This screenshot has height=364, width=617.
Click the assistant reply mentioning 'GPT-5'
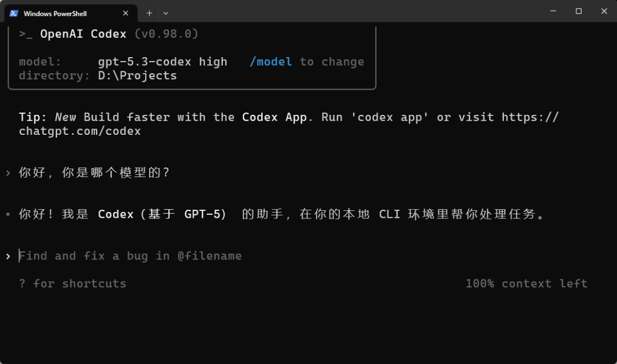[x=281, y=214]
